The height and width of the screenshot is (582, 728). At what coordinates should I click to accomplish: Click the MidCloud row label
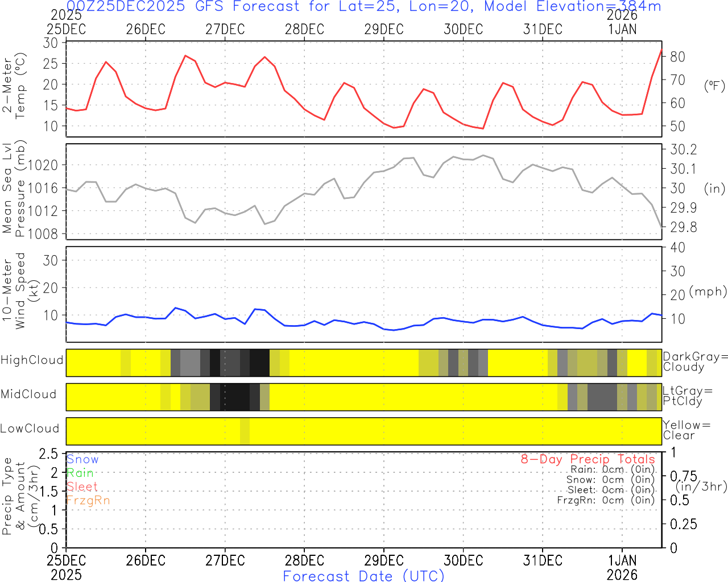coord(28,394)
